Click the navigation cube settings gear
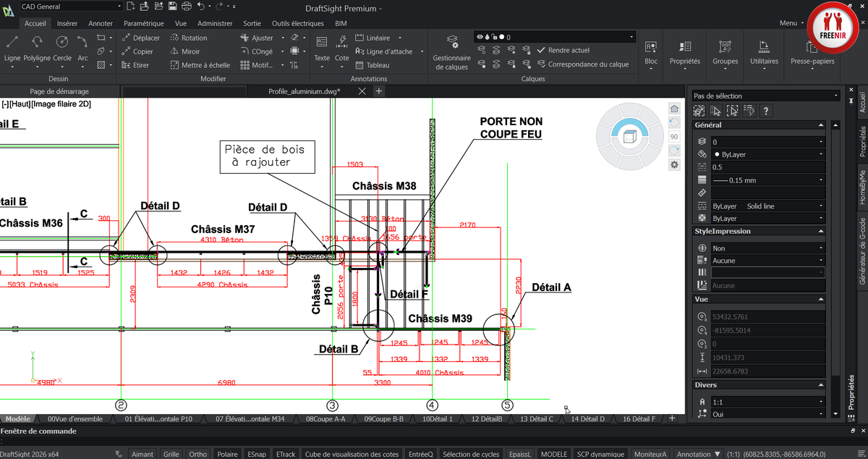 [674, 164]
